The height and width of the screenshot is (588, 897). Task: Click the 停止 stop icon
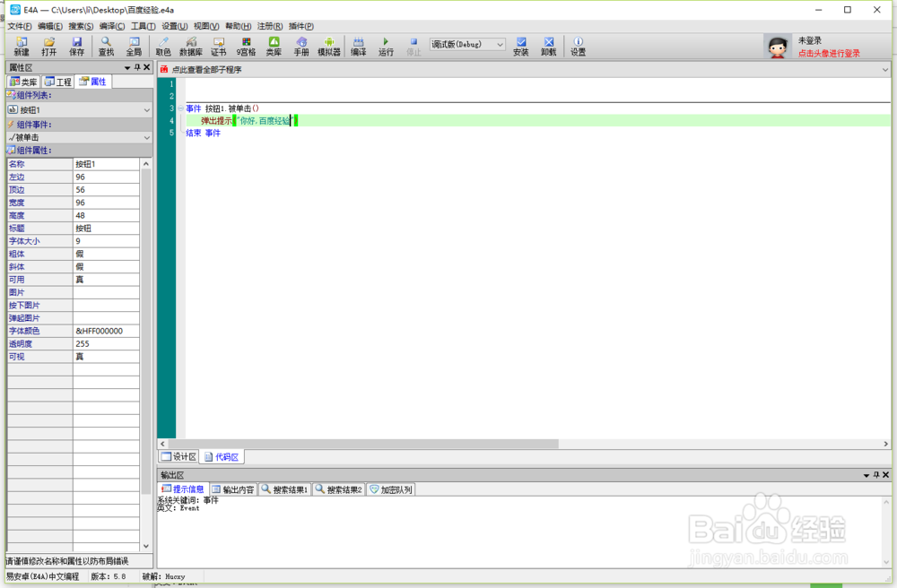click(414, 47)
